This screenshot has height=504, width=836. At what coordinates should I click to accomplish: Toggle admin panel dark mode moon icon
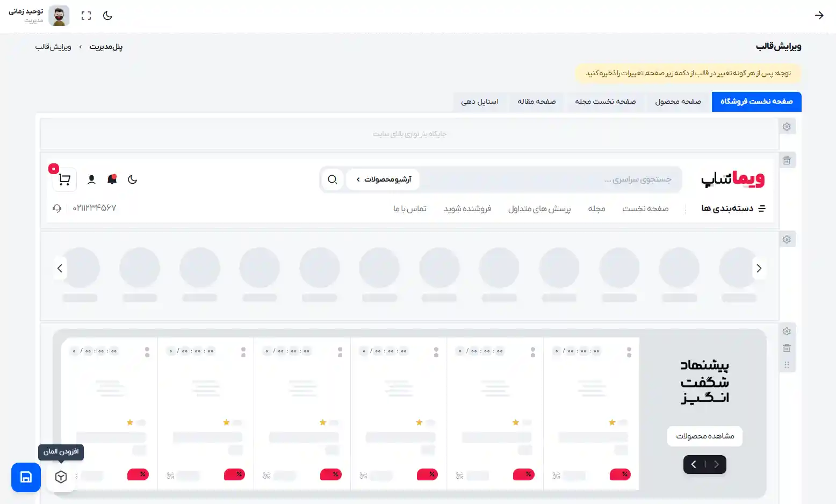(107, 16)
